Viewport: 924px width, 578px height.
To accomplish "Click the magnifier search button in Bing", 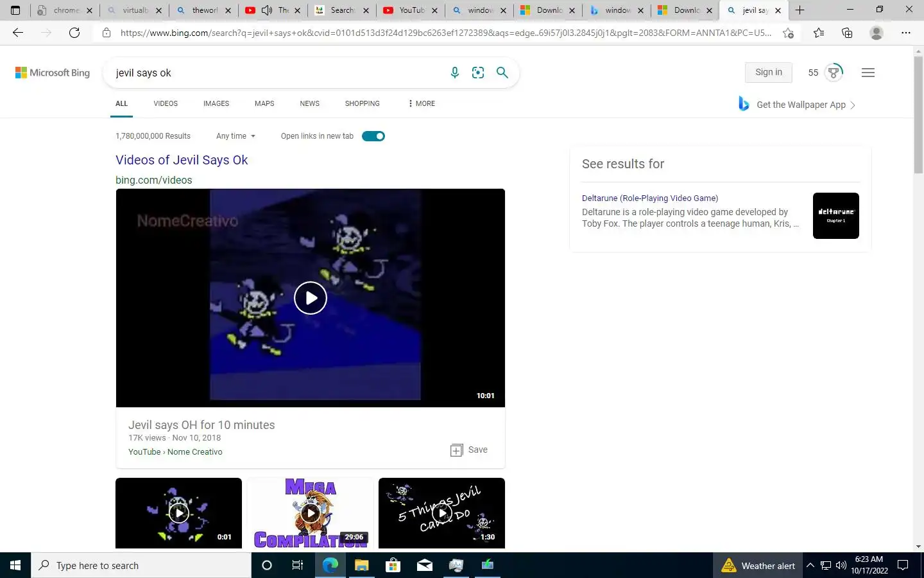I will coord(502,73).
